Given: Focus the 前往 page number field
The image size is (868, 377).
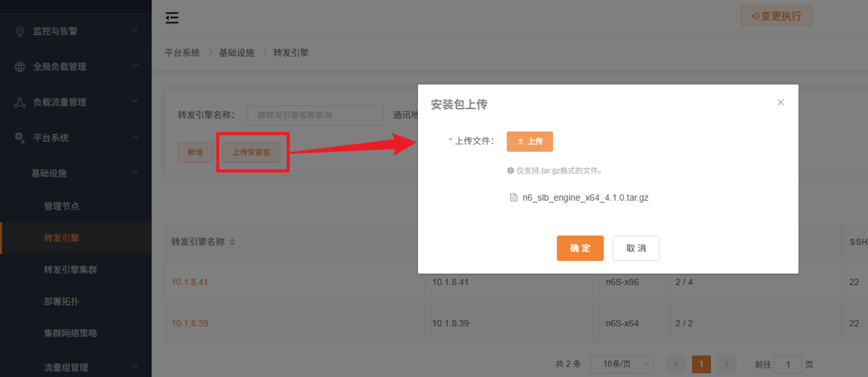Looking at the screenshot, I should [788, 365].
